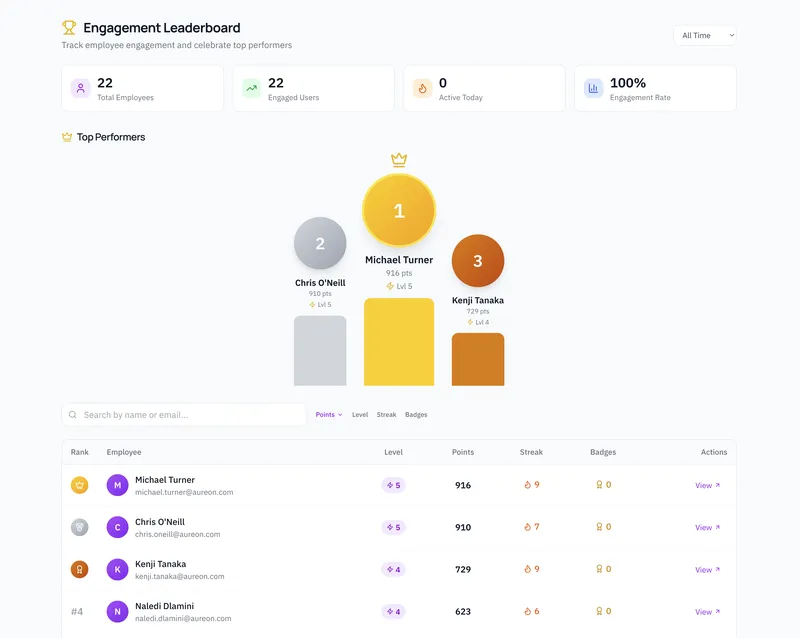Click the Engaged Users trend icon
Image resolution: width=800 pixels, height=638 pixels.
(252, 88)
